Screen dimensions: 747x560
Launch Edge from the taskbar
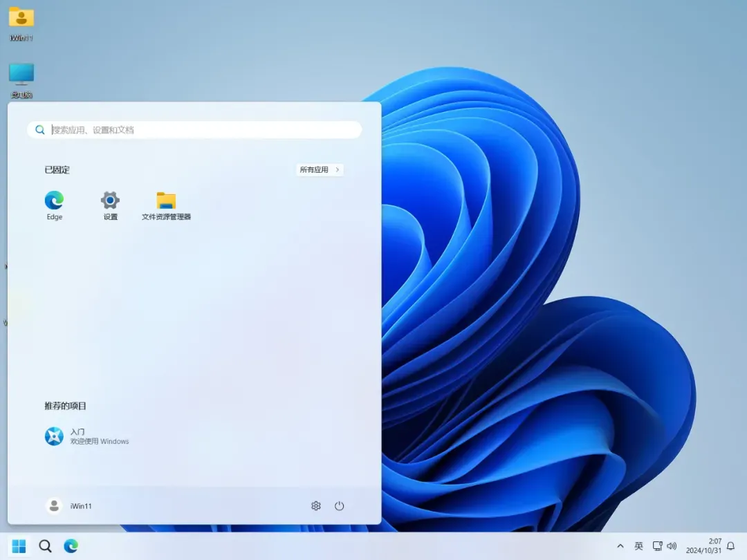[x=71, y=545]
